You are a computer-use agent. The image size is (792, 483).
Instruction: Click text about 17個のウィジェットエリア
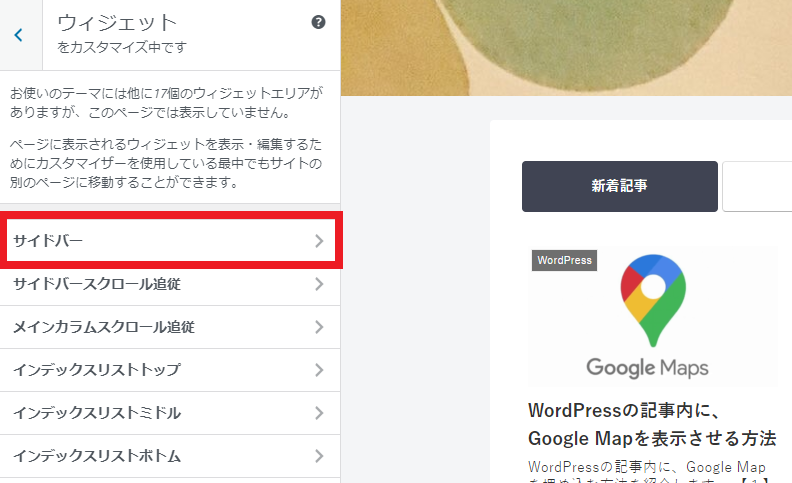coord(166,103)
